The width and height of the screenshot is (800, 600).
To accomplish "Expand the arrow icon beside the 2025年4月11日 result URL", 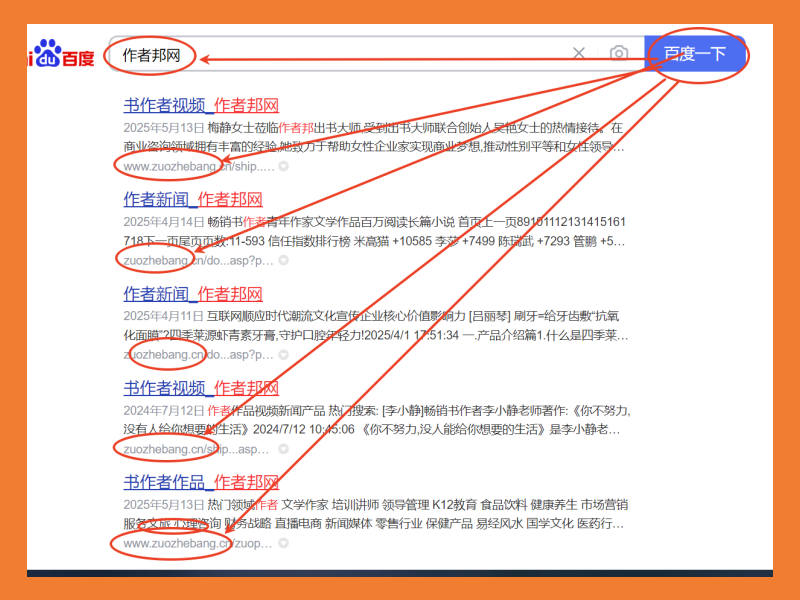I will coord(285,354).
